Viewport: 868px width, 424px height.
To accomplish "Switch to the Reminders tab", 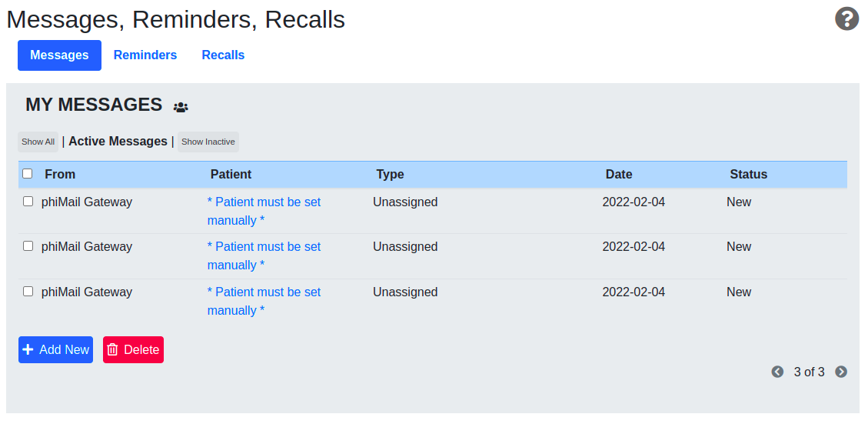I will 145,55.
